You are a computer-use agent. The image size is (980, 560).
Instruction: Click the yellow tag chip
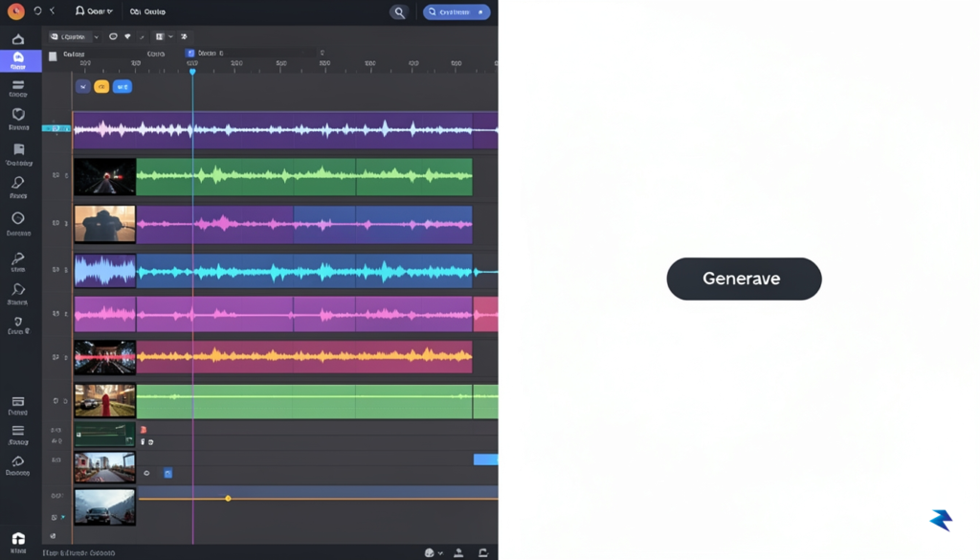point(101,87)
